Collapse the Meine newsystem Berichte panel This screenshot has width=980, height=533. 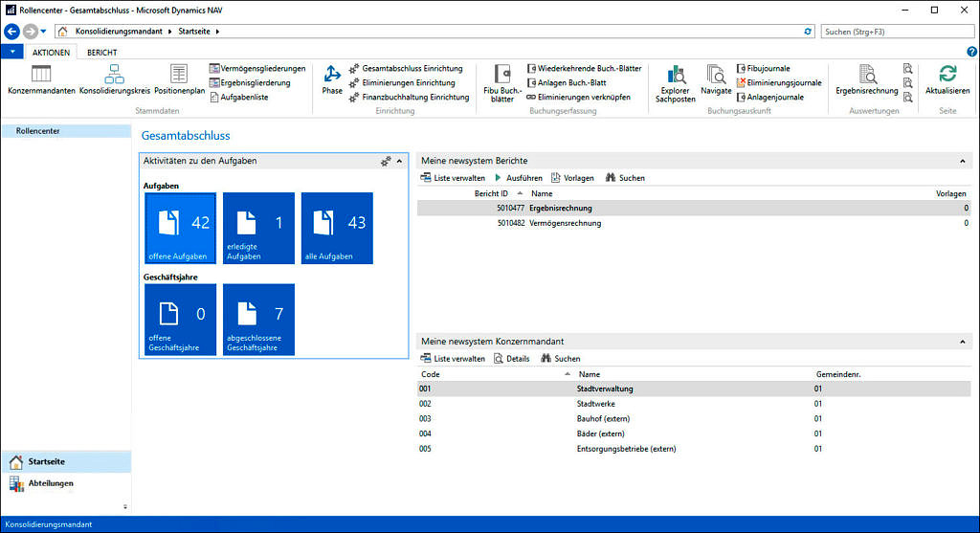pyautogui.click(x=963, y=161)
